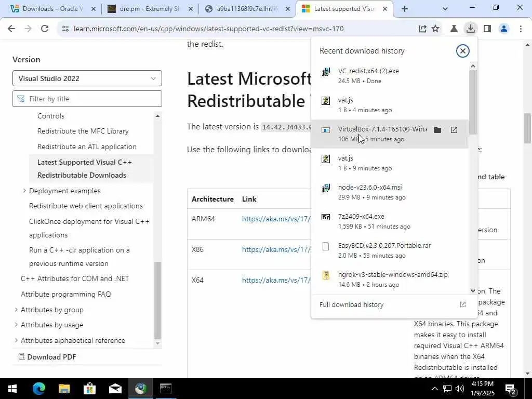The width and height of the screenshot is (532, 399).
Task: Open C++ Attributes for COM and .NET
Action: pos(75,278)
